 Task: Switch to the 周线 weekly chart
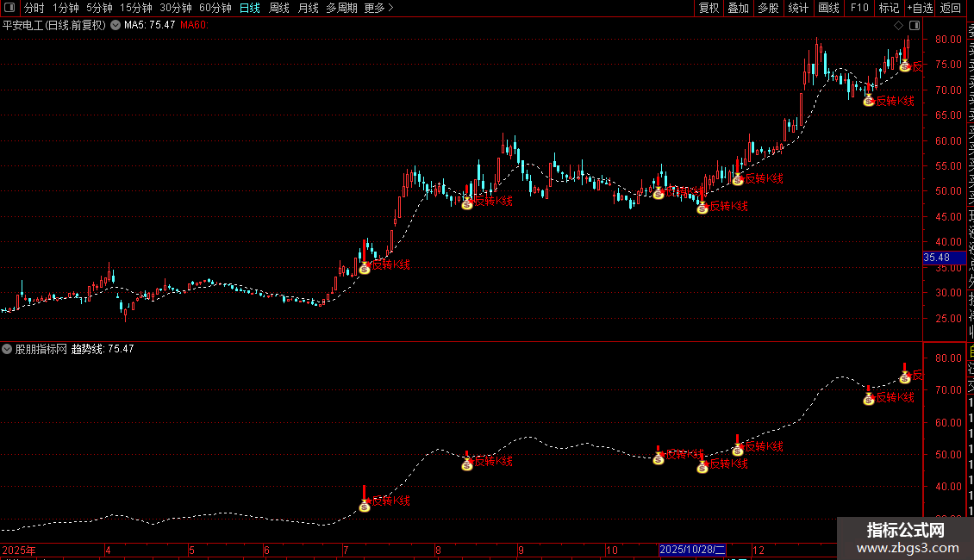pyautogui.click(x=279, y=8)
